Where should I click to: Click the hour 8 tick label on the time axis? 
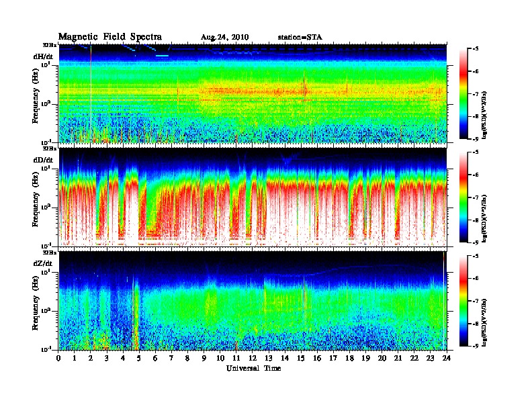[187, 358]
